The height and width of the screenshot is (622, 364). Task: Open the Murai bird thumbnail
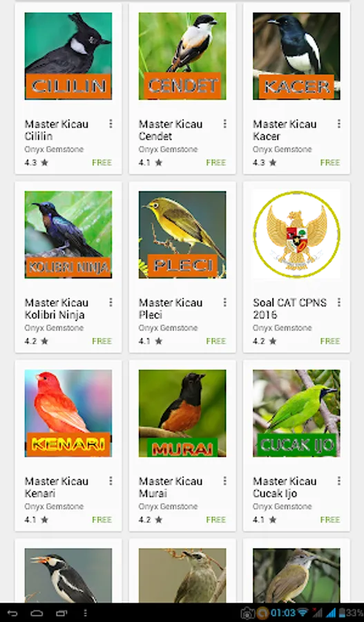[x=182, y=413]
